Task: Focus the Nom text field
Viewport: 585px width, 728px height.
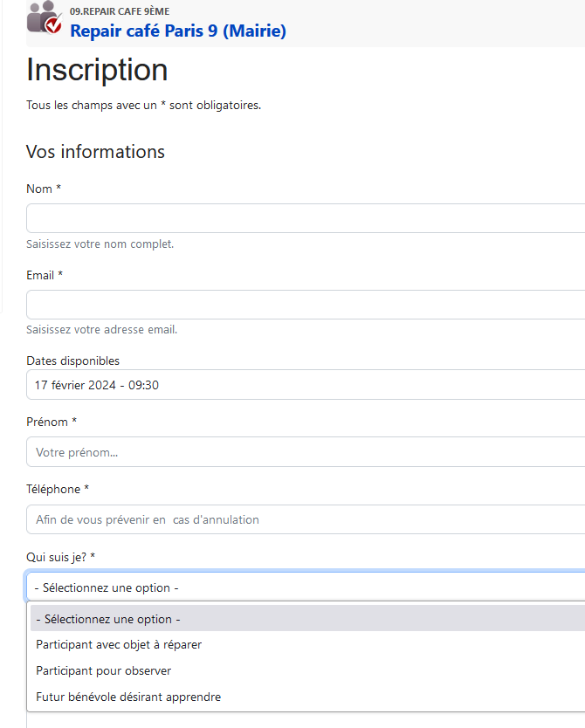Action: click(306, 218)
